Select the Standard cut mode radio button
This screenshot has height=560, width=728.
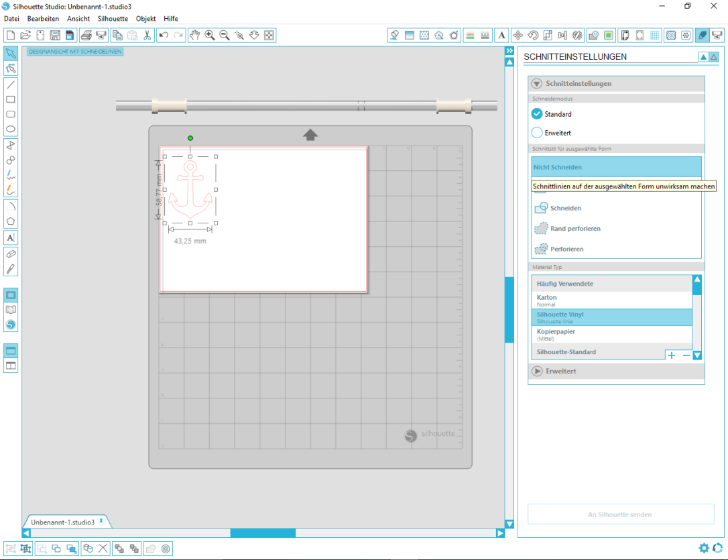click(537, 114)
